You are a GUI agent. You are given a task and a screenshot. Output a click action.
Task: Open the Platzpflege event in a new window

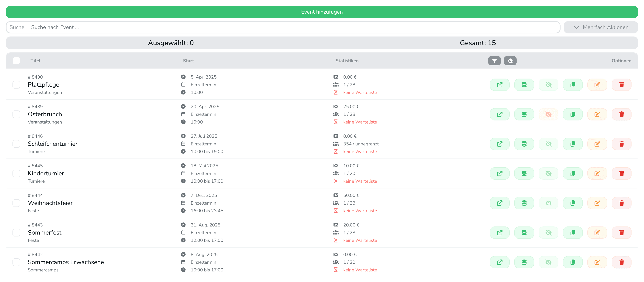[499, 85]
